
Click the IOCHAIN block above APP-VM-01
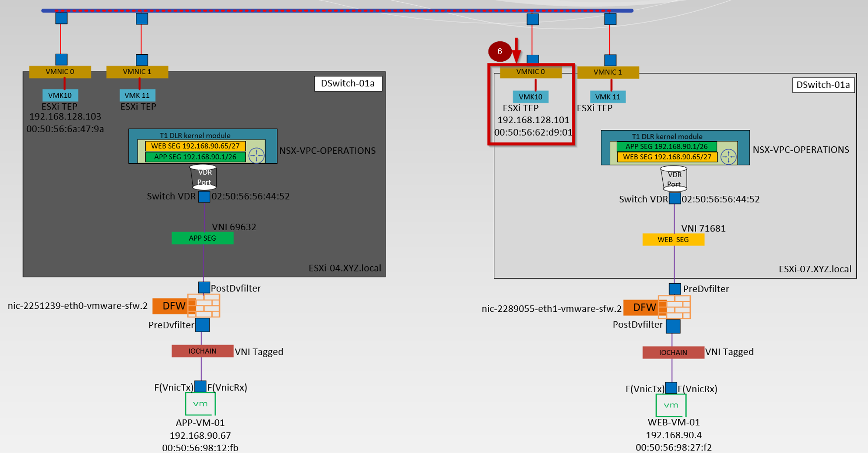coord(202,351)
